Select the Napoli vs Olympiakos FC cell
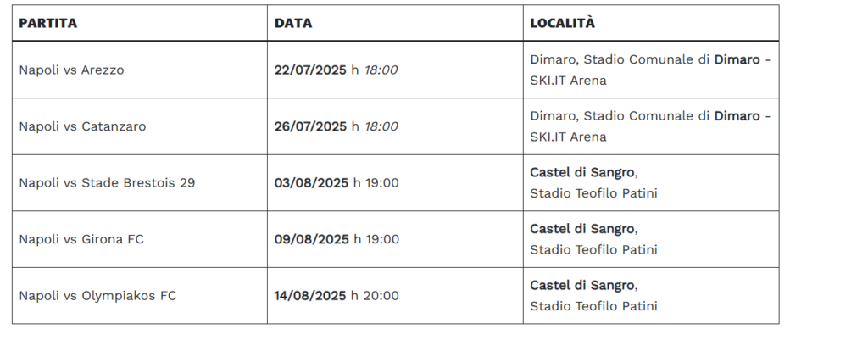The height and width of the screenshot is (357, 868). (x=140, y=296)
